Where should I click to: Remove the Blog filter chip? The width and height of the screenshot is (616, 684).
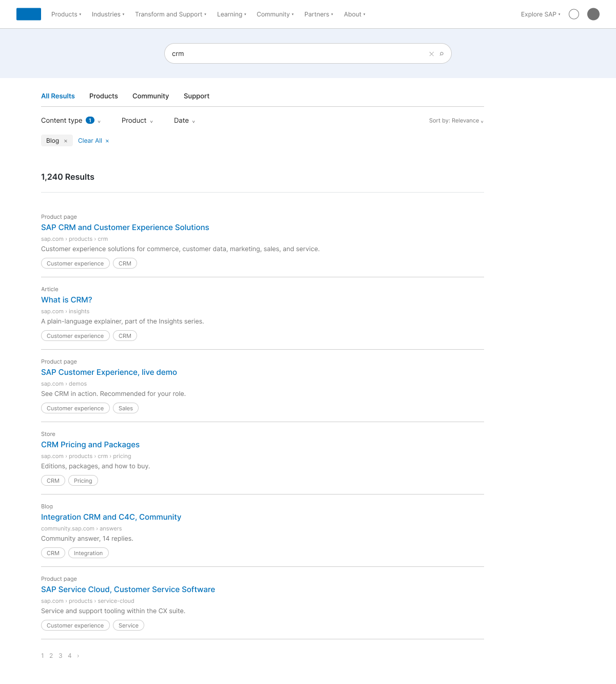(66, 141)
